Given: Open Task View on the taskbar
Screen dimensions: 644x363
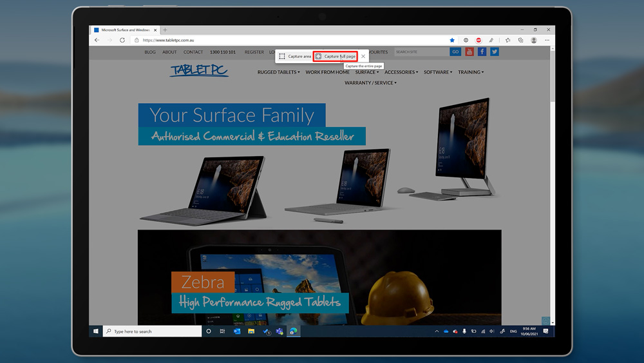Looking at the screenshot, I should click(223, 331).
